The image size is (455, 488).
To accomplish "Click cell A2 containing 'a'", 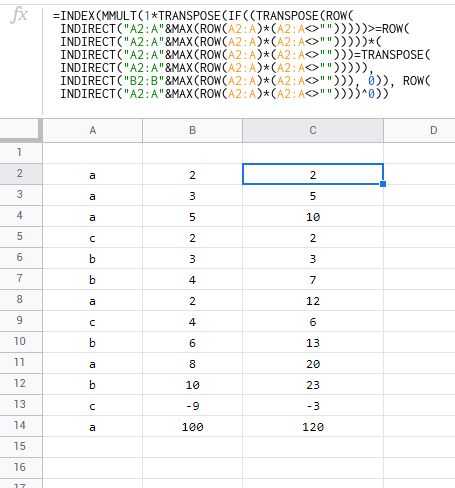I will click(x=93, y=174).
